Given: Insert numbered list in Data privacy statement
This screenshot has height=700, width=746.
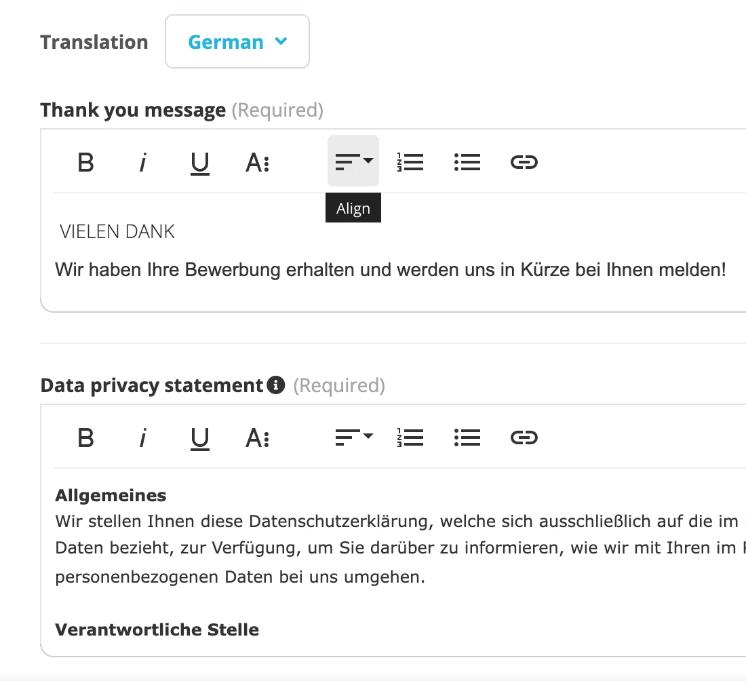Looking at the screenshot, I should click(x=410, y=437).
